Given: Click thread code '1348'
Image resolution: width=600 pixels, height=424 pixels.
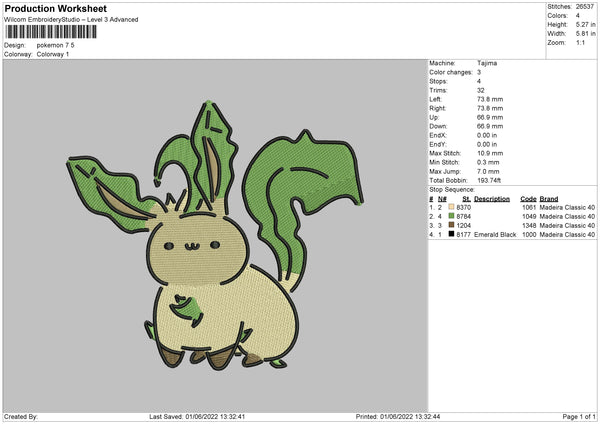Looking at the screenshot, I should pos(529,225).
